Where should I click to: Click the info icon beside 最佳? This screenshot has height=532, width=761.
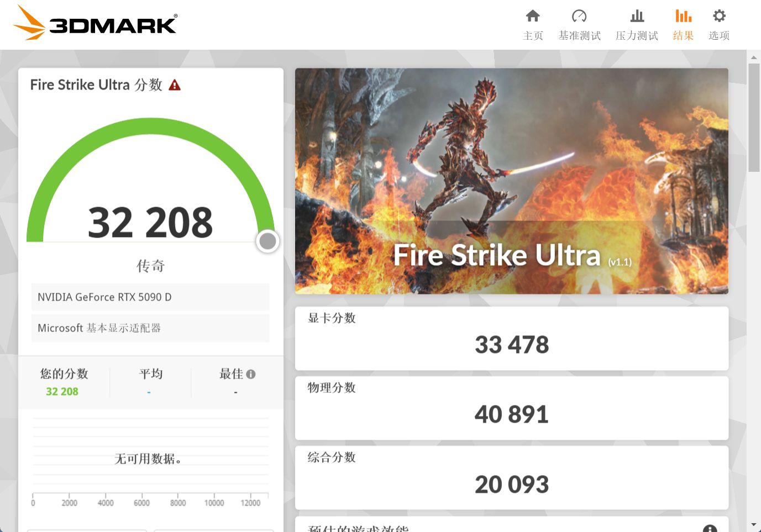coord(251,374)
